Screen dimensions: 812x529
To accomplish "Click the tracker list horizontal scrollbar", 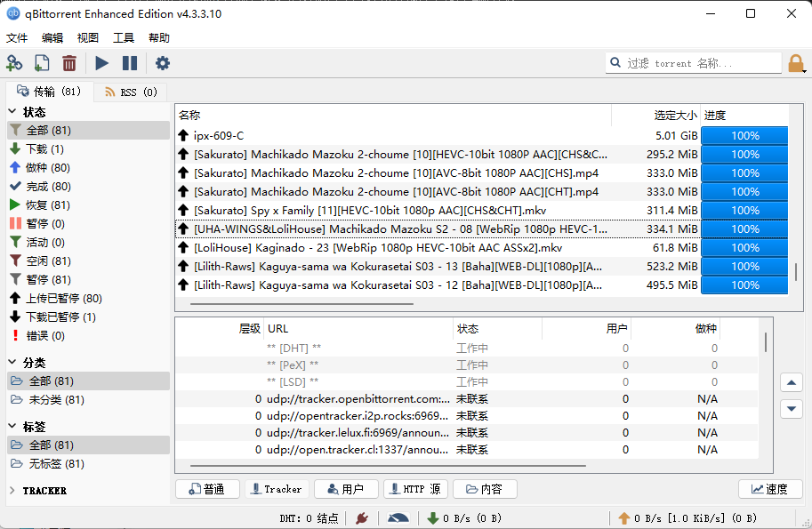I will 388,465.
